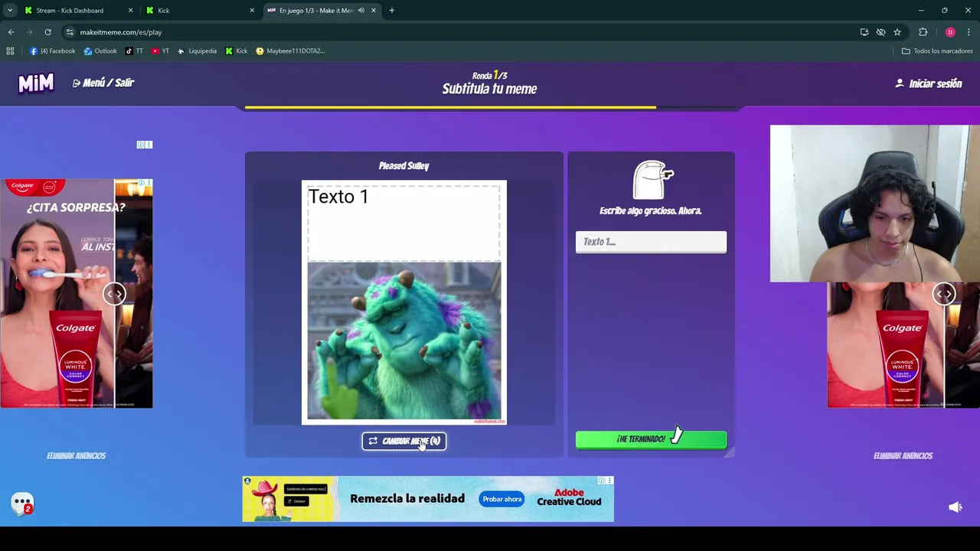
Task: Click the ad info icon above left ad
Action: click(141, 145)
